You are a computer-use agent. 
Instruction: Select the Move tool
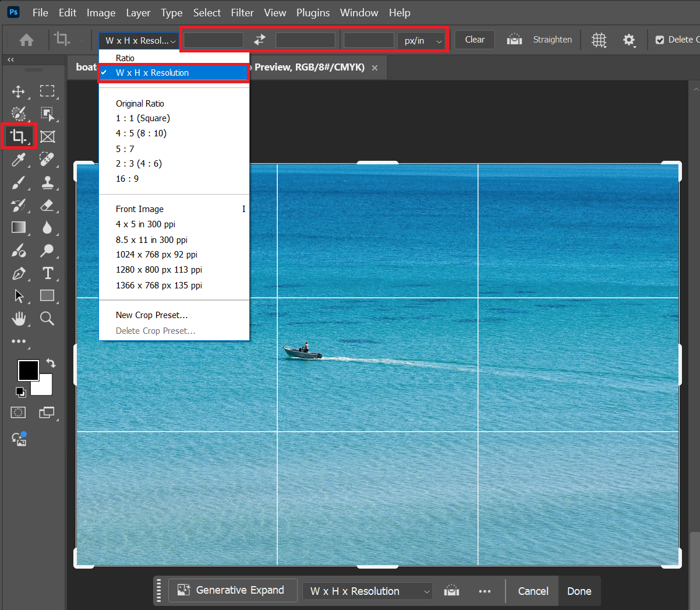18,91
